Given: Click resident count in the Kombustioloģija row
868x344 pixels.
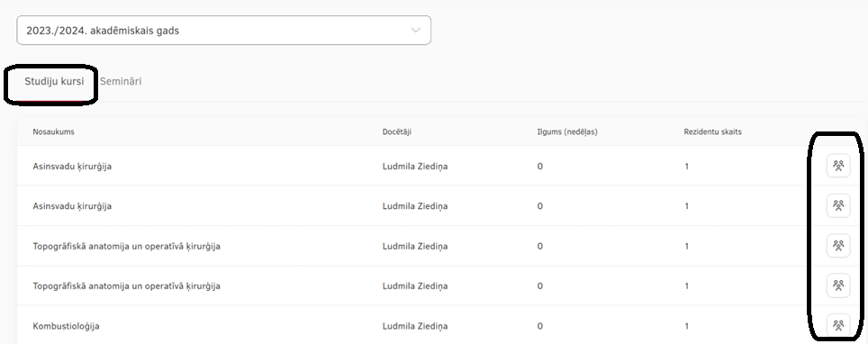Looking at the screenshot, I should point(686,326).
